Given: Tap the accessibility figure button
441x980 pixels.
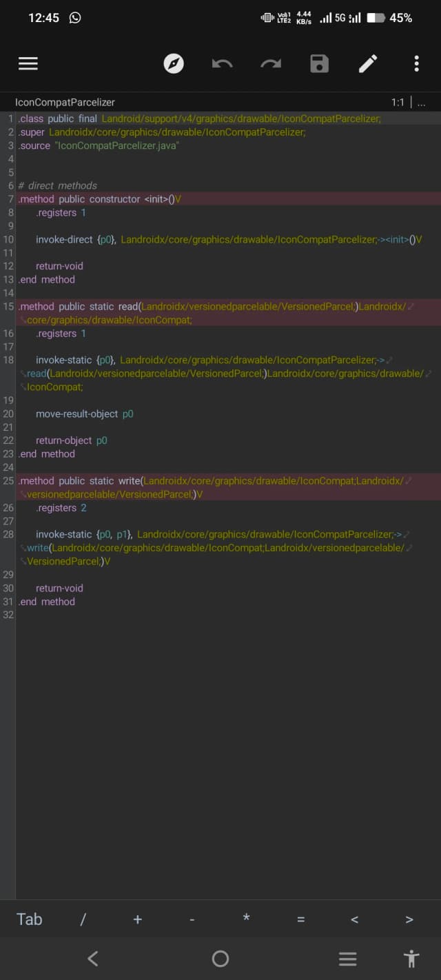Looking at the screenshot, I should point(411,958).
